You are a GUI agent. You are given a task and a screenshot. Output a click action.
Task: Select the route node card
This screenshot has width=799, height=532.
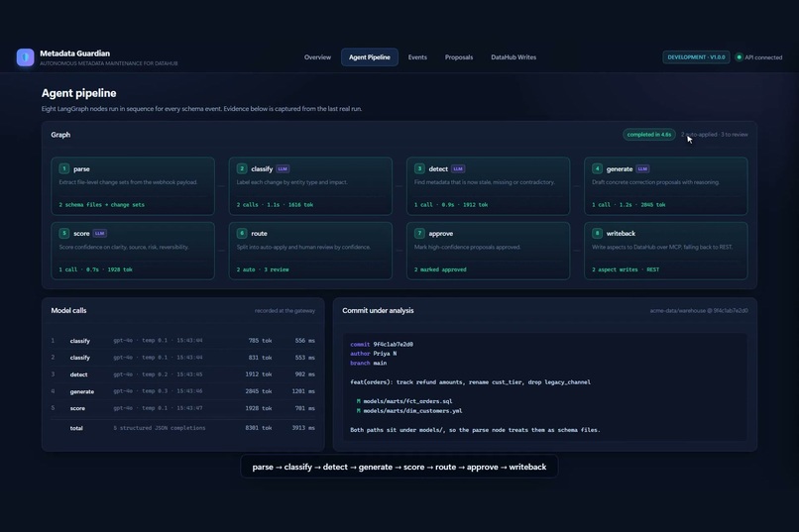point(310,251)
